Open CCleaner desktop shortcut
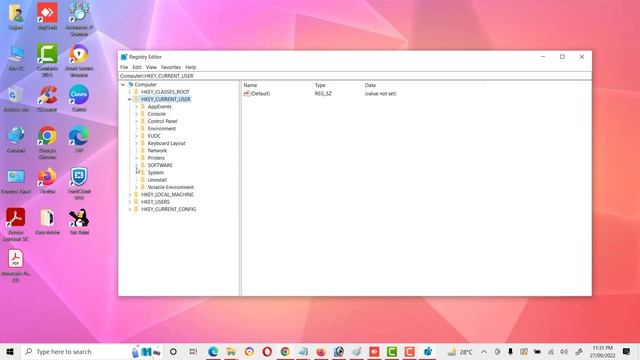This screenshot has height=360, width=640. tap(47, 98)
